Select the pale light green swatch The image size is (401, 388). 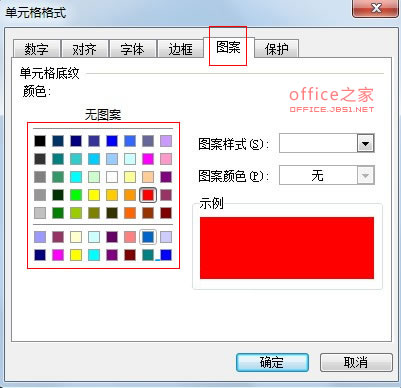click(94, 177)
